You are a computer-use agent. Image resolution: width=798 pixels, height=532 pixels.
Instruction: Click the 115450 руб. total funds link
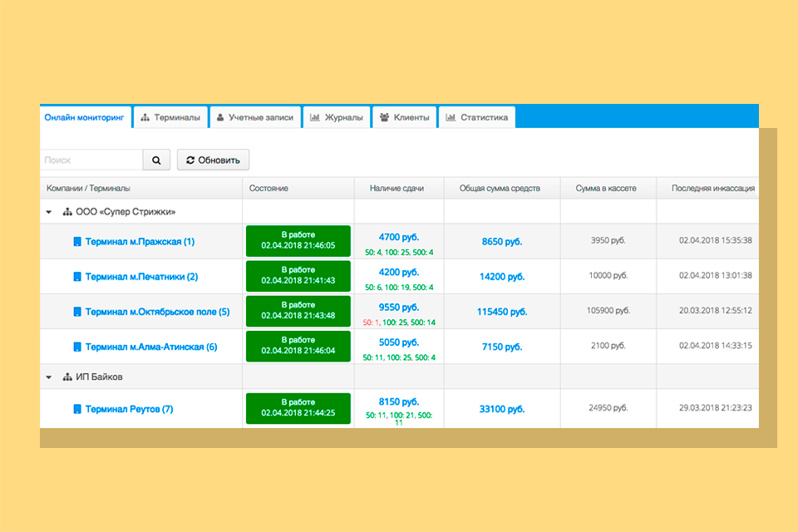501,313
